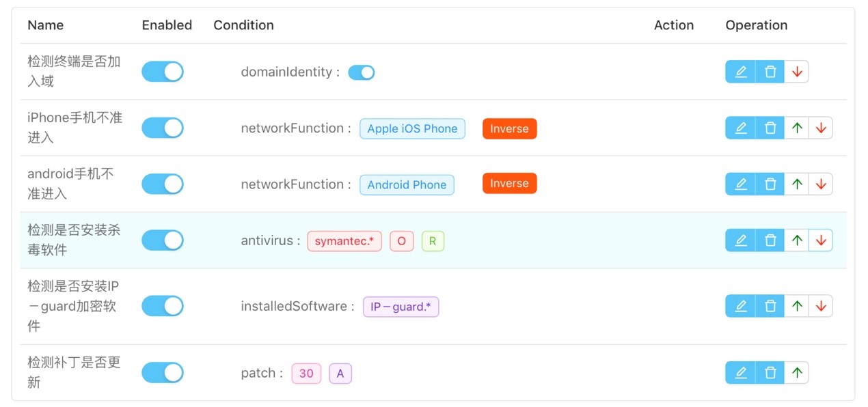Click the patch condition label

[262, 373]
